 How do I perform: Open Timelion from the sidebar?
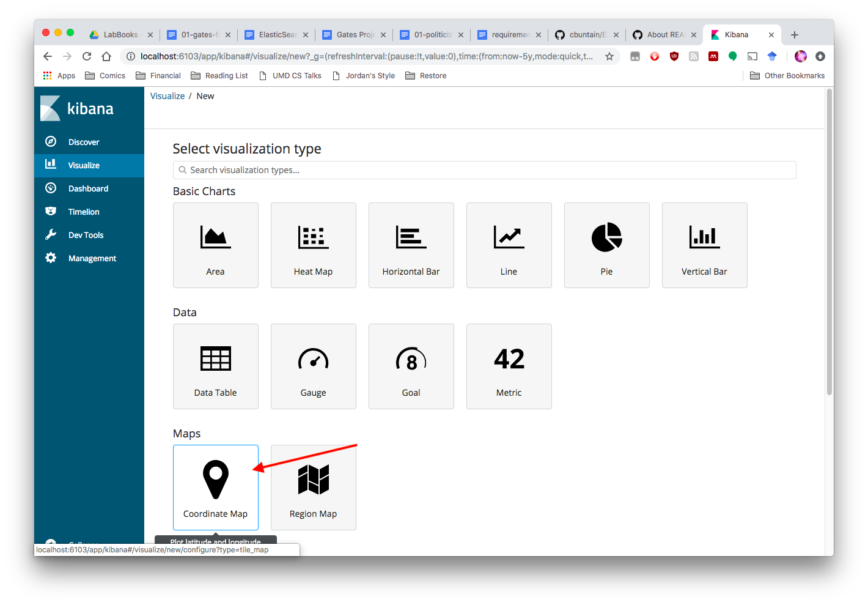click(x=89, y=212)
